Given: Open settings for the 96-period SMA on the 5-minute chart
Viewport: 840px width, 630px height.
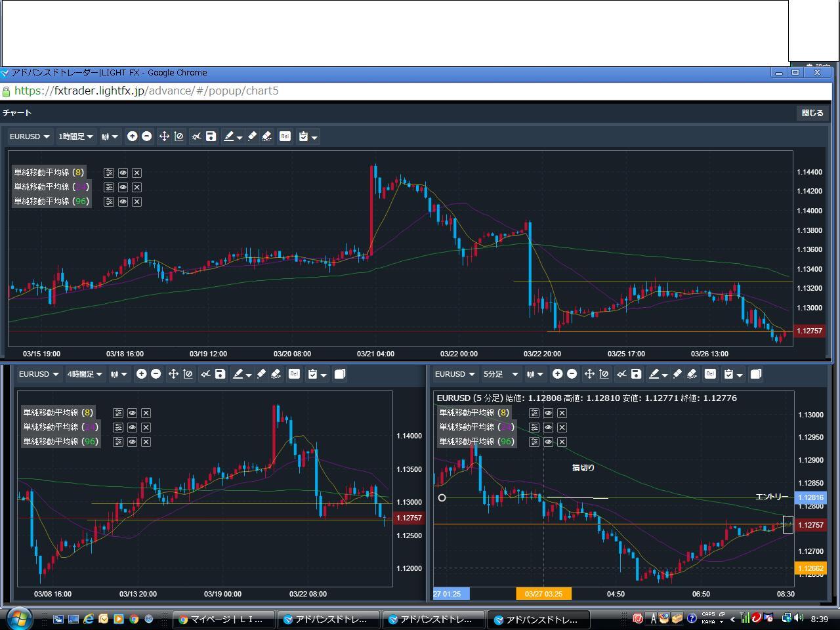Looking at the screenshot, I should click(x=534, y=442).
